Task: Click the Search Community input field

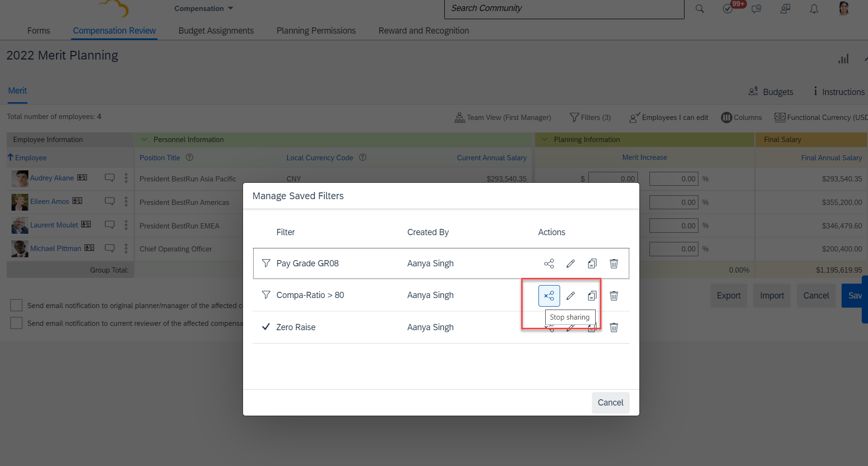Action: tap(563, 9)
